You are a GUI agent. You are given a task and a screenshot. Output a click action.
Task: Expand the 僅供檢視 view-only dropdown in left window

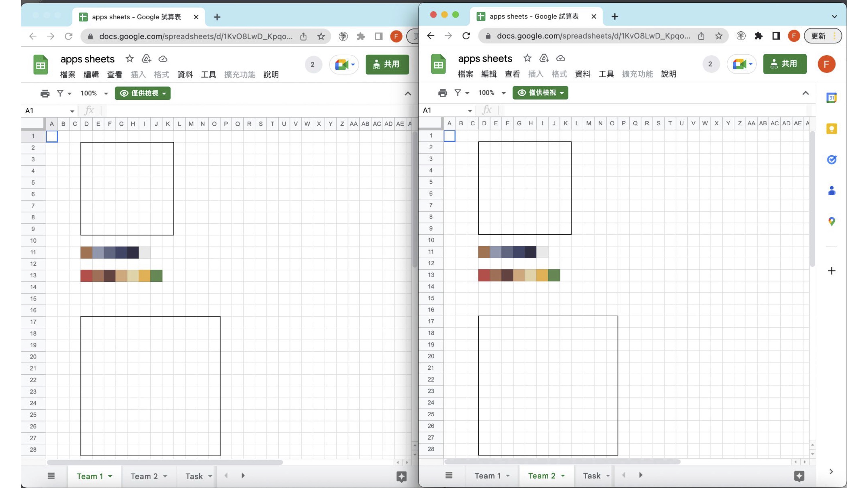(x=143, y=93)
